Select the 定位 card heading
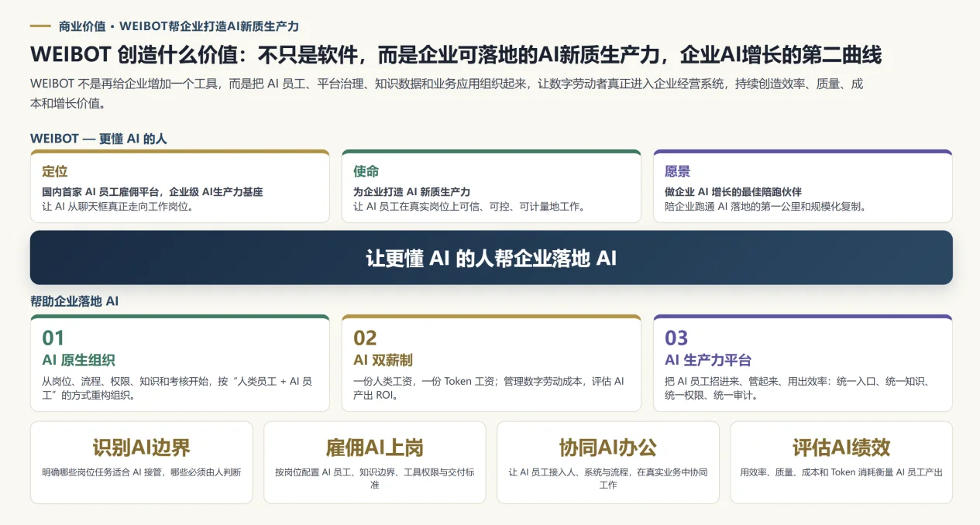The width and height of the screenshot is (980, 525). pos(54,171)
